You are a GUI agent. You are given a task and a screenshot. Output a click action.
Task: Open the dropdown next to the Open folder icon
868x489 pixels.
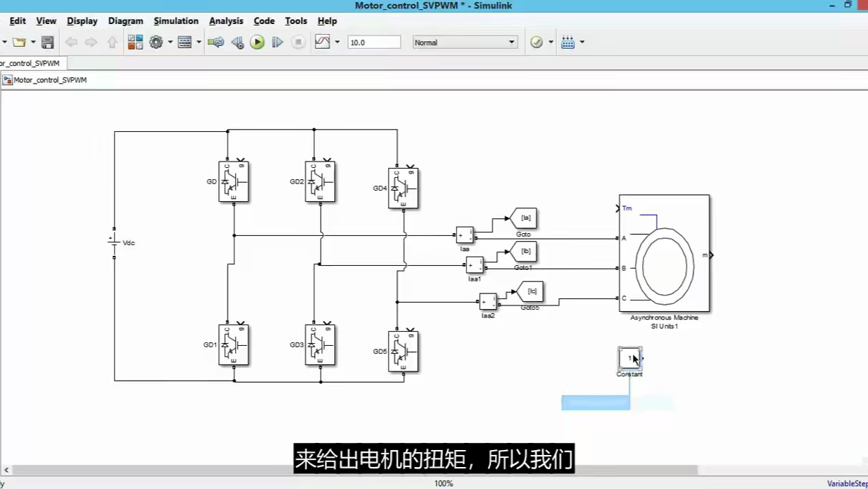pos(33,42)
